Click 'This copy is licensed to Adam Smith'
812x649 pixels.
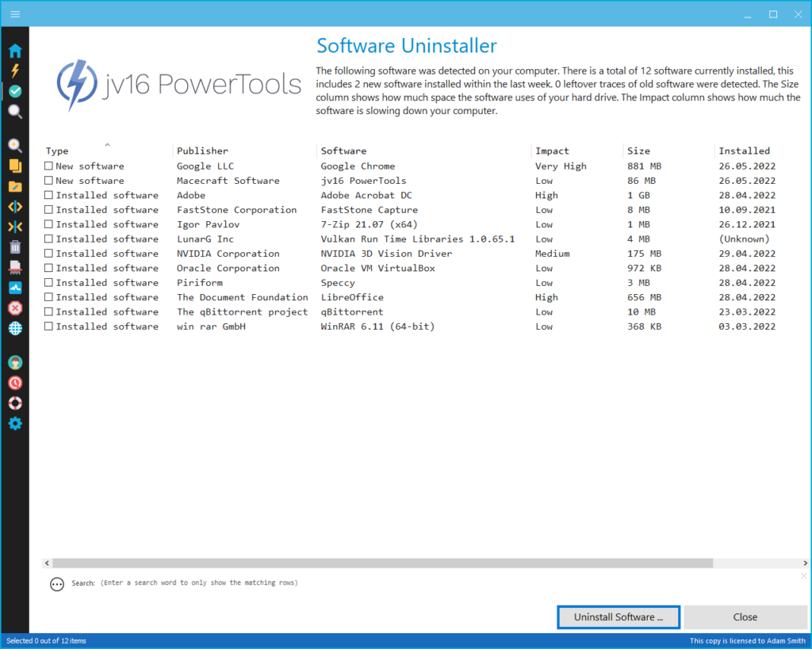click(747, 641)
